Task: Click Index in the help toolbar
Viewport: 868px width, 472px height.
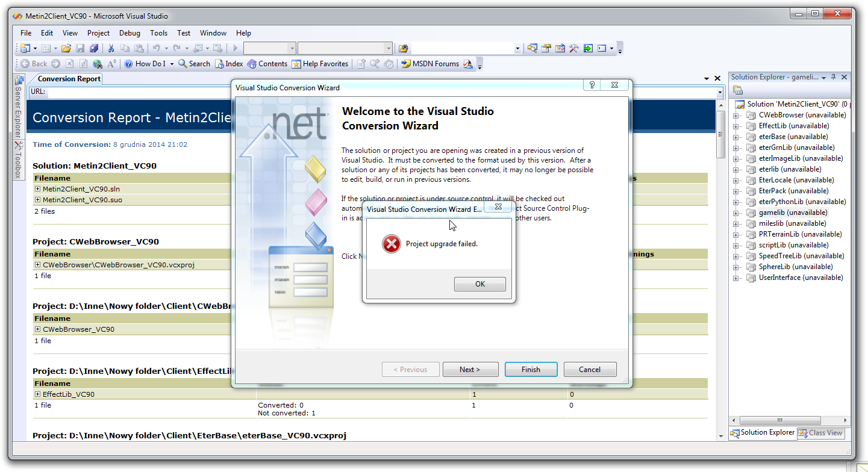Action: point(229,64)
